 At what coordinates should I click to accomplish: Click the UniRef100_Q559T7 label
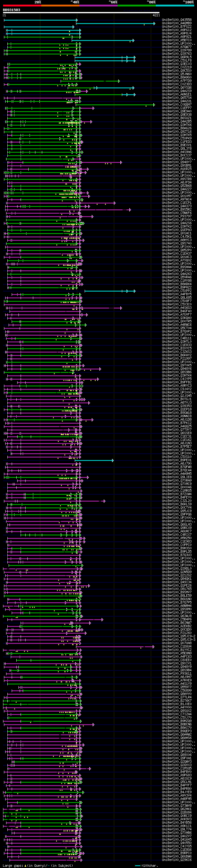pyautogui.click(x=177, y=687)
